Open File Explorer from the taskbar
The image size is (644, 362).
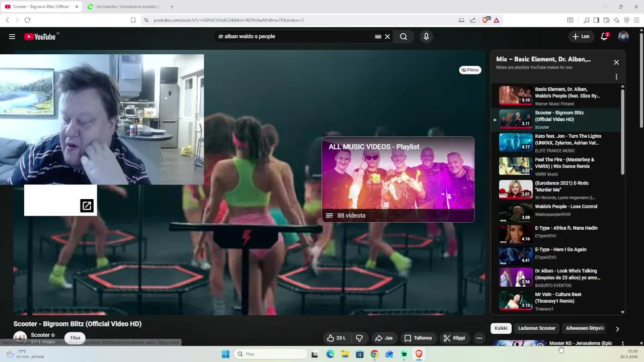click(345, 354)
